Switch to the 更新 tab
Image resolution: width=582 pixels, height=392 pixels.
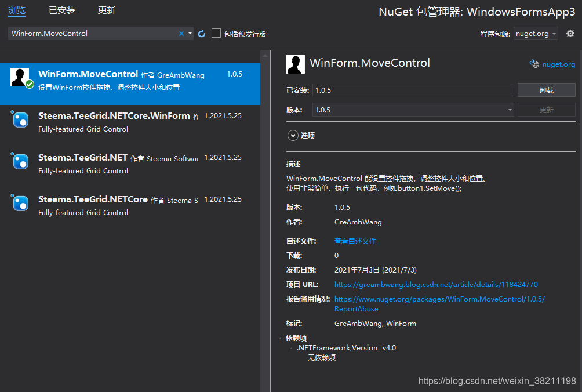(x=107, y=10)
